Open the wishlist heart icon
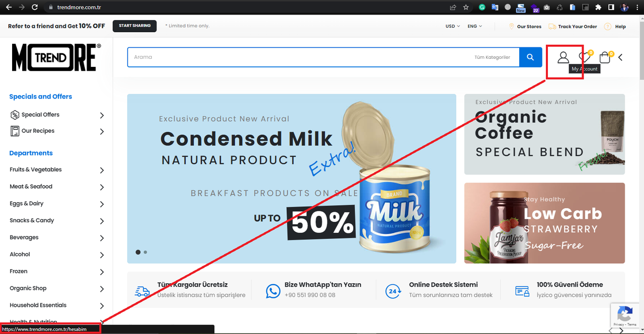Screen dimensions: 644x334 point(585,57)
